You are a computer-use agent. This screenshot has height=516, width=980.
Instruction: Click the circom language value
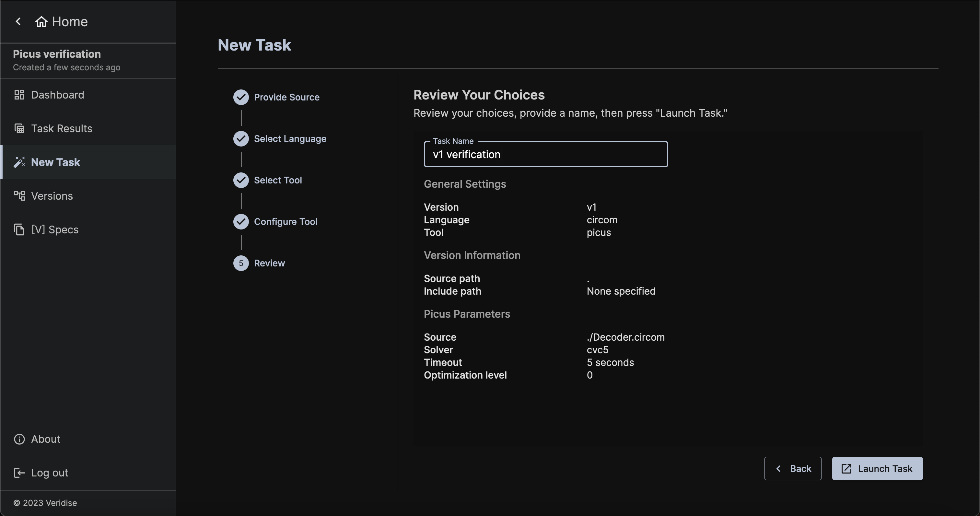click(x=602, y=220)
